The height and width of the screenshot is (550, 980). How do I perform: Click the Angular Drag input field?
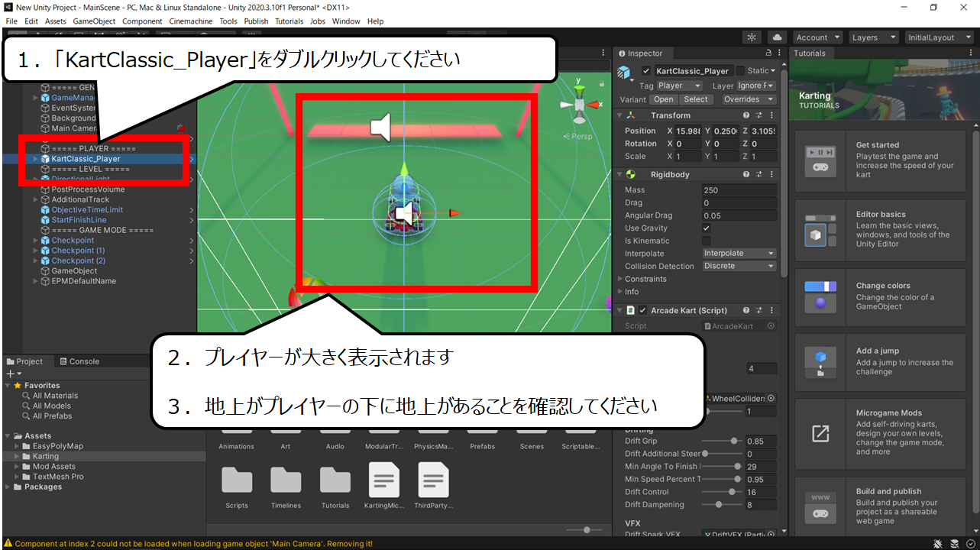pyautogui.click(x=739, y=215)
